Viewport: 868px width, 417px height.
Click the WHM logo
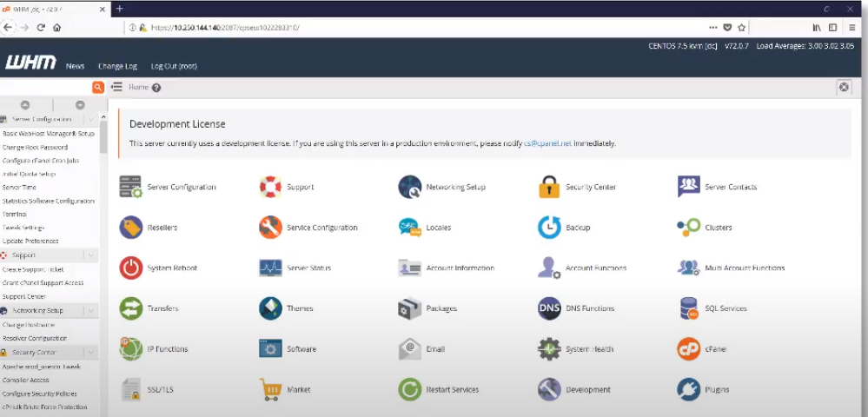click(x=31, y=63)
